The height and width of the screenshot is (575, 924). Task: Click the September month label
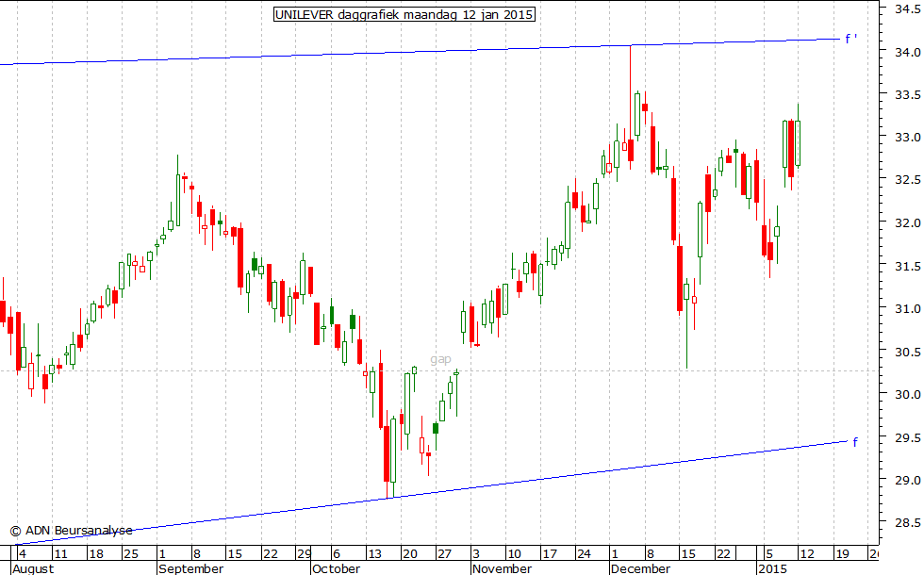[x=190, y=568]
